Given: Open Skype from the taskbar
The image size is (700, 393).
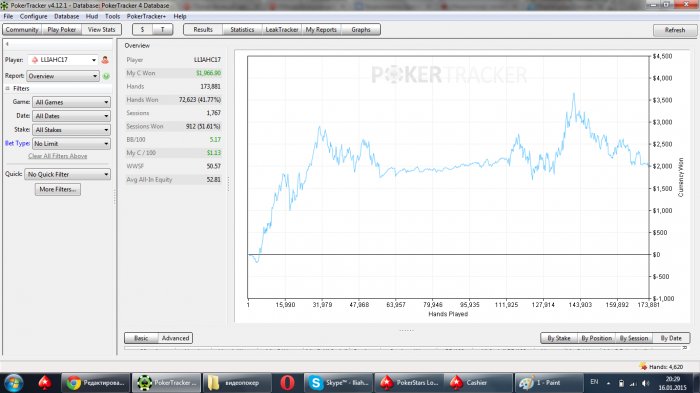Looking at the screenshot, I should pyautogui.click(x=338, y=383).
